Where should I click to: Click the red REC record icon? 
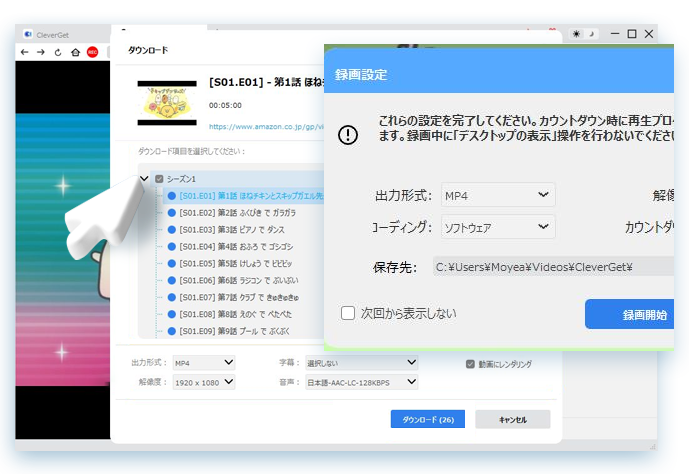tap(92, 52)
